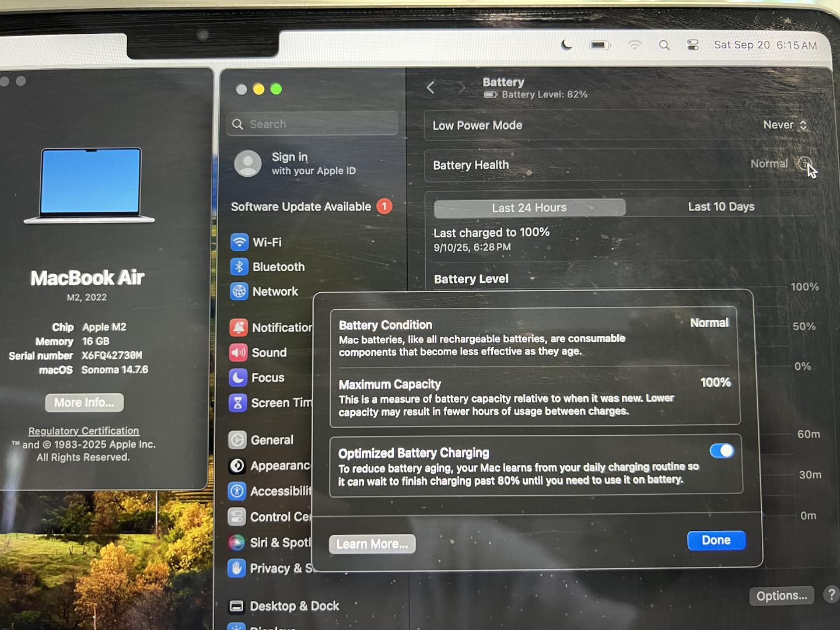
Task: Click the user avatar beside Sign in
Action: [248, 163]
